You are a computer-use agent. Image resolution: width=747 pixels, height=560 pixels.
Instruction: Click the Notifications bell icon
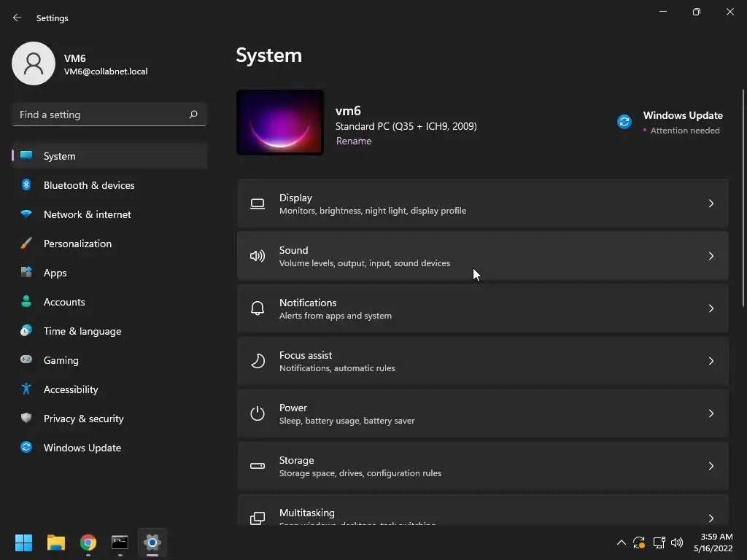pos(258,308)
